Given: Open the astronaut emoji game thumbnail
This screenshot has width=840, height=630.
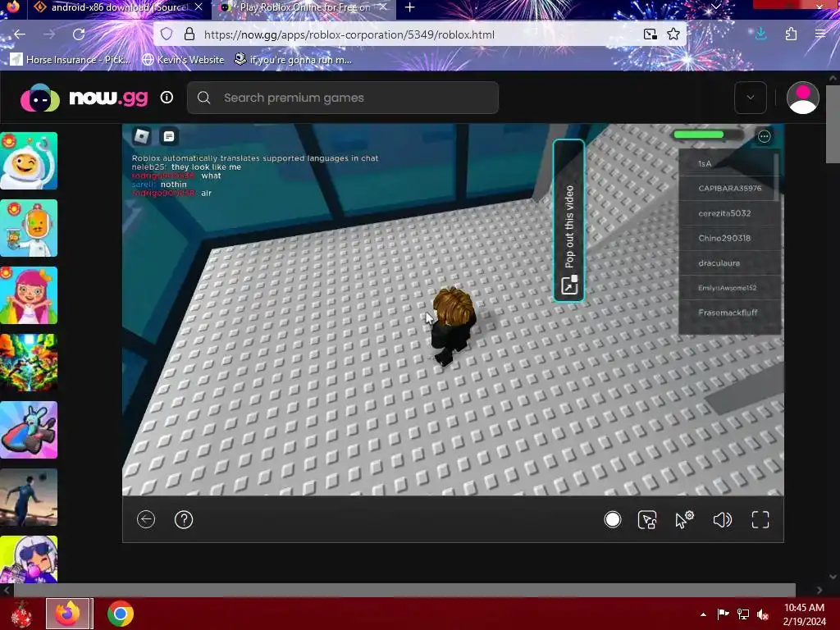Looking at the screenshot, I should point(29,161).
